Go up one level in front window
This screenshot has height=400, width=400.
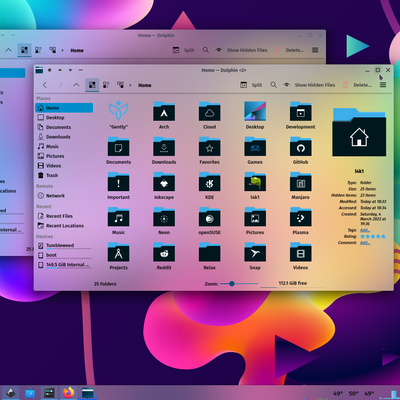coord(76,85)
